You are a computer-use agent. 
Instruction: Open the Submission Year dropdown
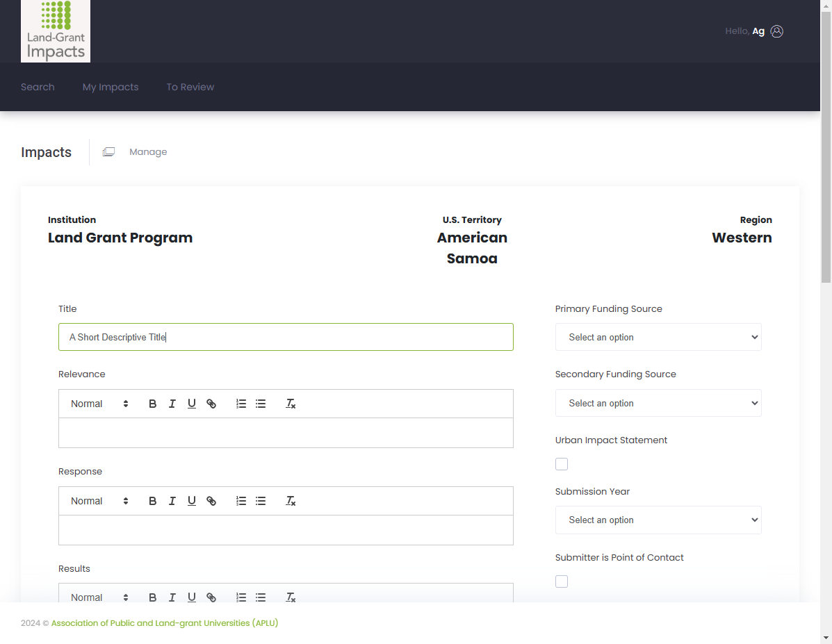658,520
